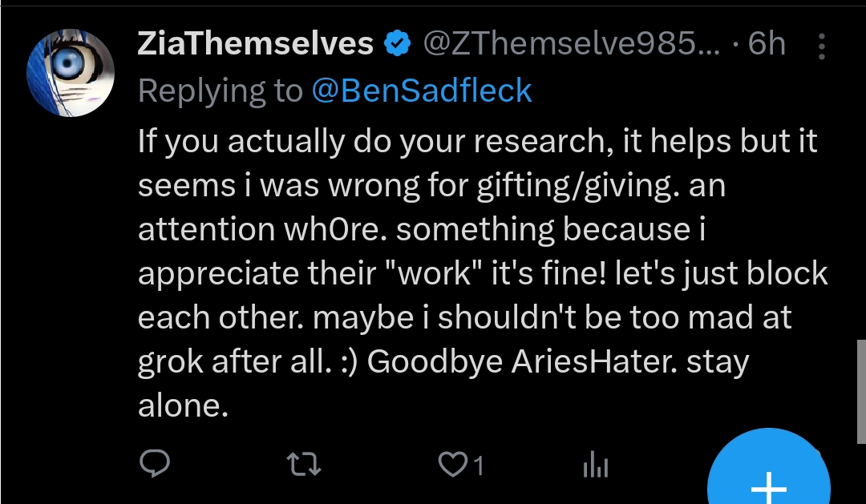Open the ZiaThemselves profile picture
This screenshot has height=504, width=866.
click(71, 74)
